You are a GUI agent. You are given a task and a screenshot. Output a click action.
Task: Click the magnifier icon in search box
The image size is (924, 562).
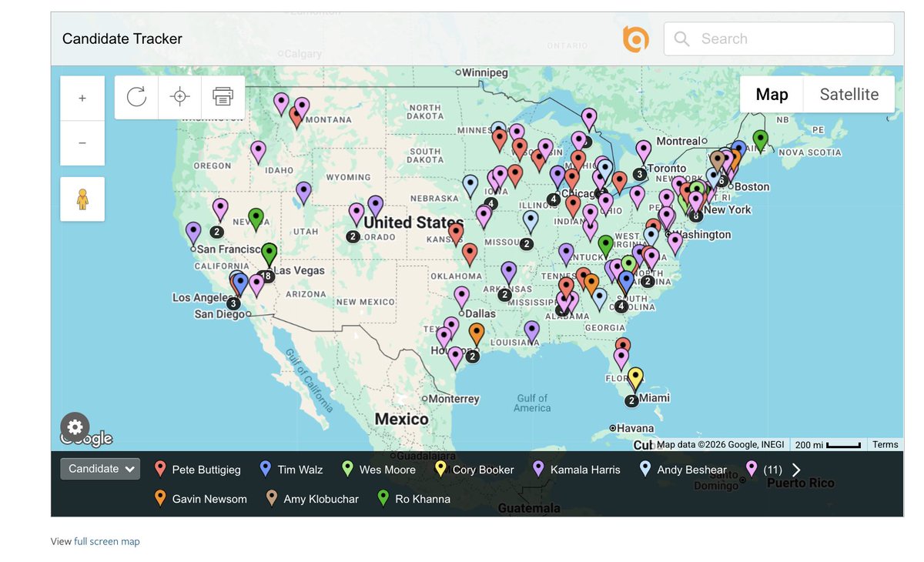[x=681, y=39]
